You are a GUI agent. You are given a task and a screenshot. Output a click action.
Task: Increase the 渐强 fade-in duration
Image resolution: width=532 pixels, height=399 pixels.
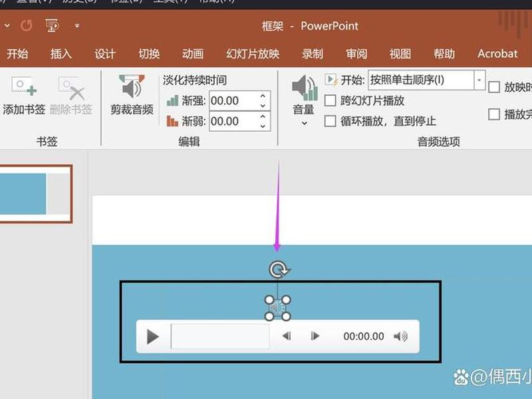[x=263, y=96]
